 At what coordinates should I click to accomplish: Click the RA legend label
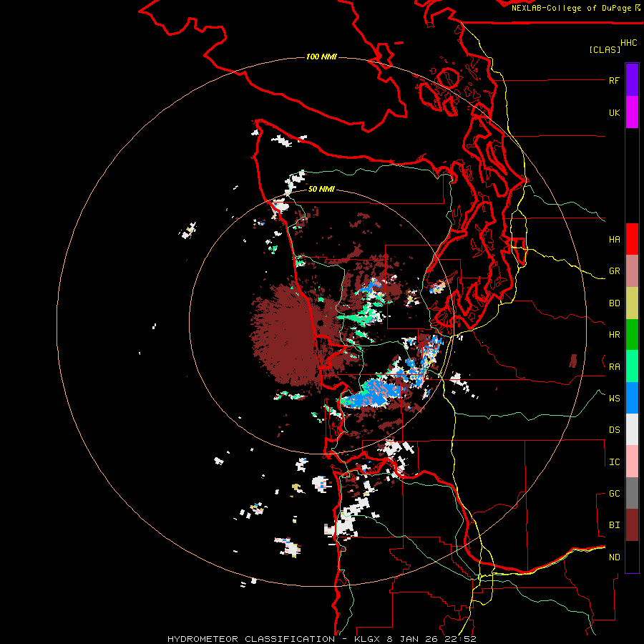pos(614,367)
